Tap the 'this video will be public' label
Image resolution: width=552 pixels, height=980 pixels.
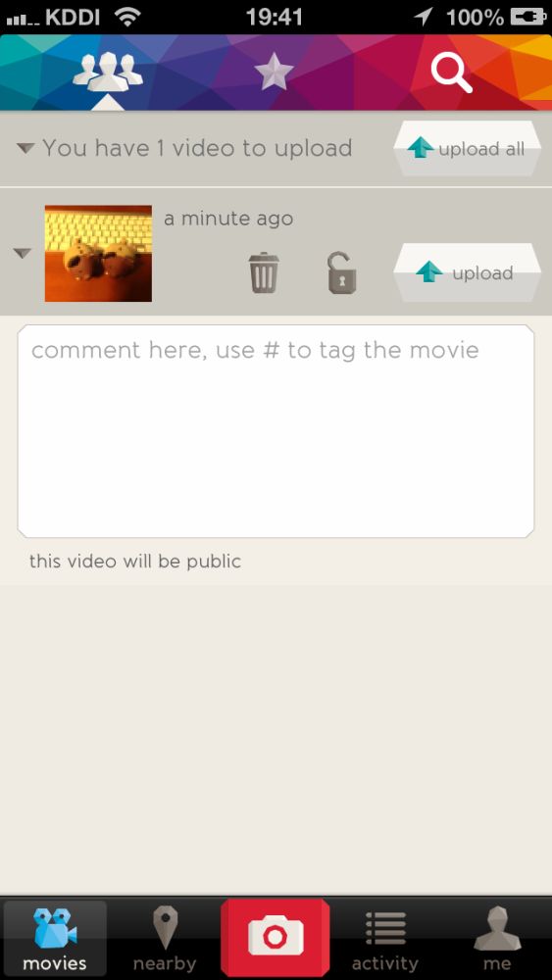pyautogui.click(x=135, y=562)
